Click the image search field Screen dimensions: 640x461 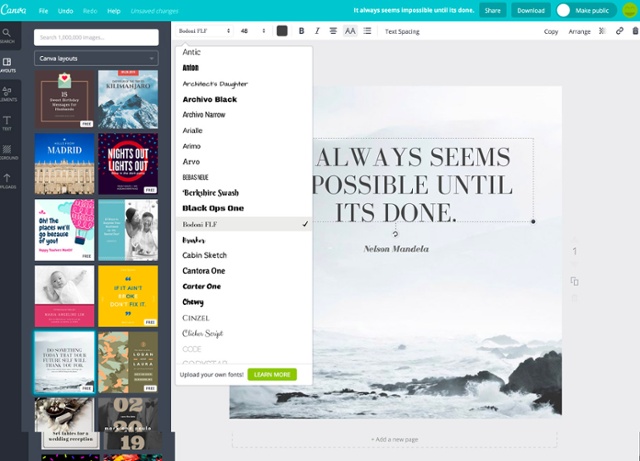click(x=96, y=37)
